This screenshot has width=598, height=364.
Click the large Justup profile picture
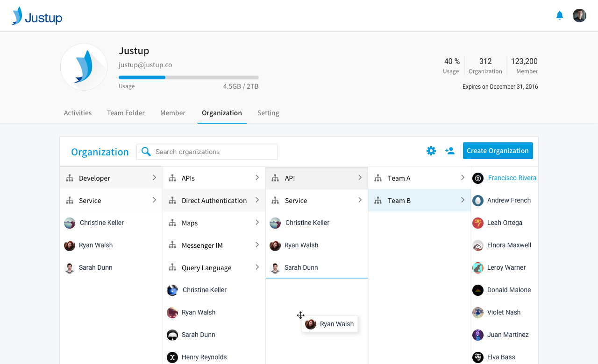[84, 67]
